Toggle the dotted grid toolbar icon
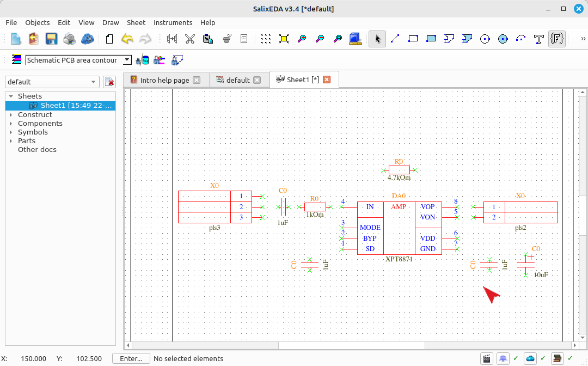The height and width of the screenshot is (366, 588). coord(266,39)
